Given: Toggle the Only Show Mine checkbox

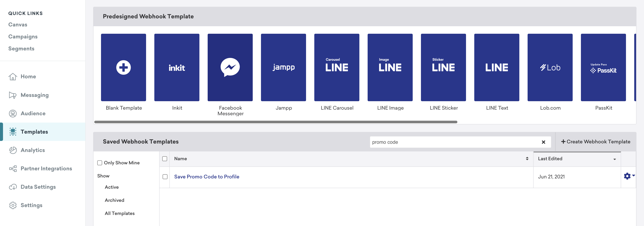Looking at the screenshot, I should [99, 162].
